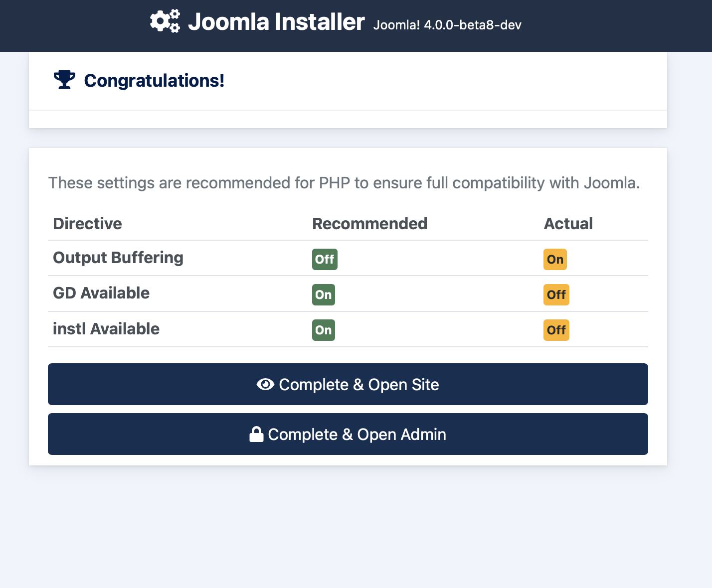Screen dimensions: 712x588
Task: Click the actual Off badge for GD Available
Action: point(556,294)
